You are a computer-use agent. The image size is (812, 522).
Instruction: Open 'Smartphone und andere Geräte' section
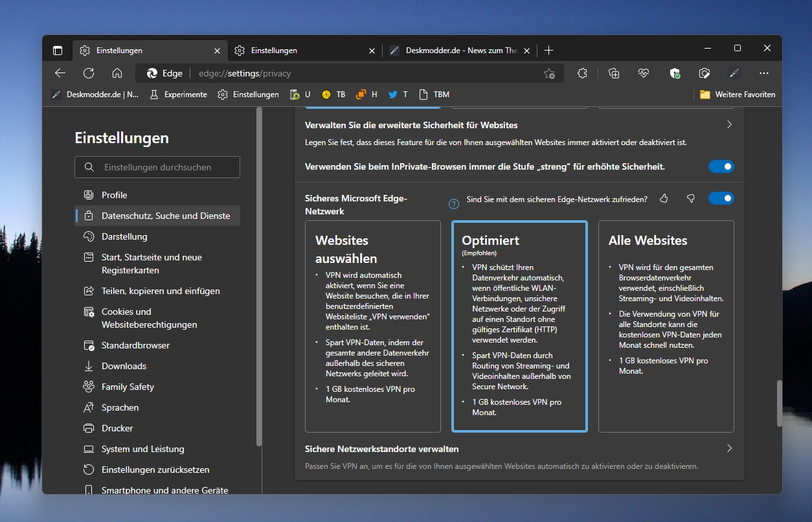[157, 490]
